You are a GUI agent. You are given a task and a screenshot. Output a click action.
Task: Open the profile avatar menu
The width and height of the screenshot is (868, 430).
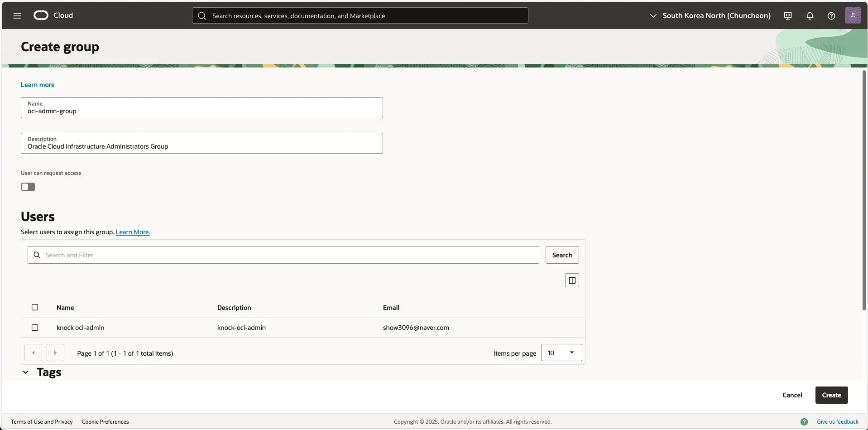(854, 15)
